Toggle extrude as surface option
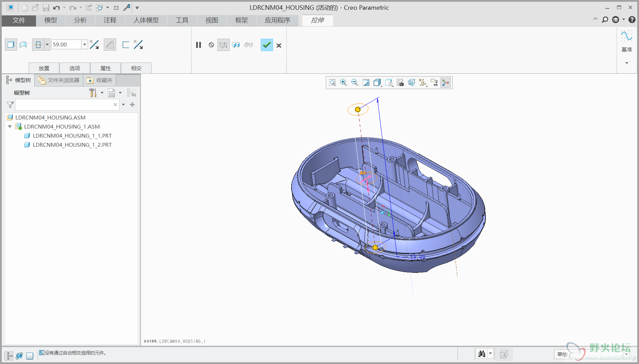Image resolution: width=639 pixels, height=364 pixels. tap(23, 45)
